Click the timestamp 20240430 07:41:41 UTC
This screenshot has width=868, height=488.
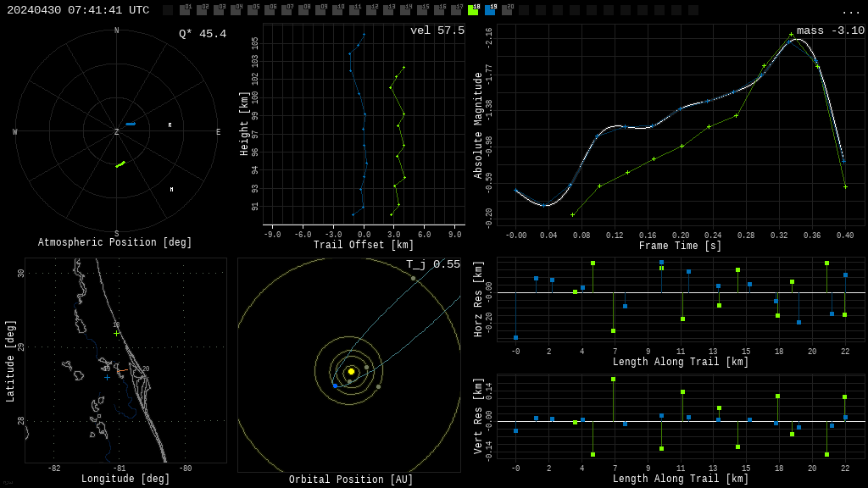click(78, 10)
